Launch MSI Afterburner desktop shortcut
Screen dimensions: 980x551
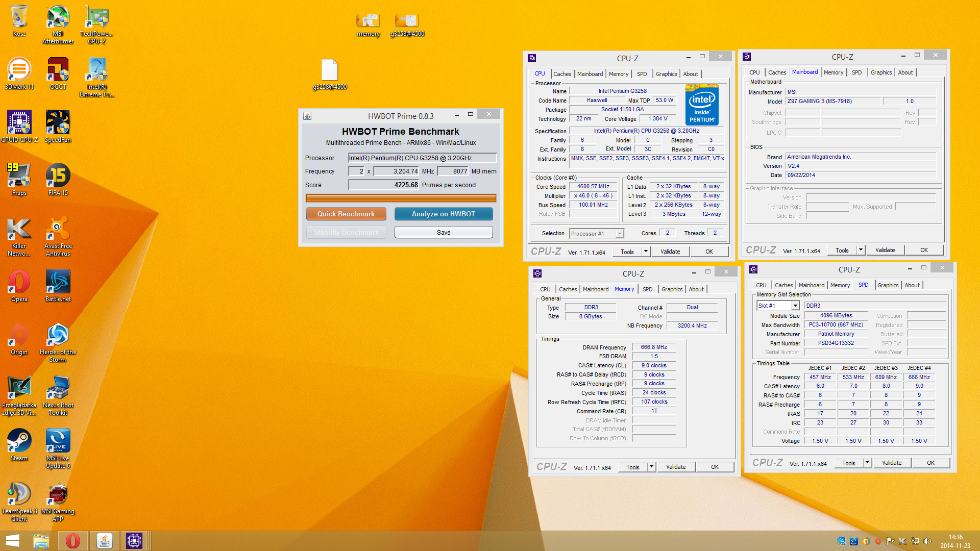pos(58,24)
